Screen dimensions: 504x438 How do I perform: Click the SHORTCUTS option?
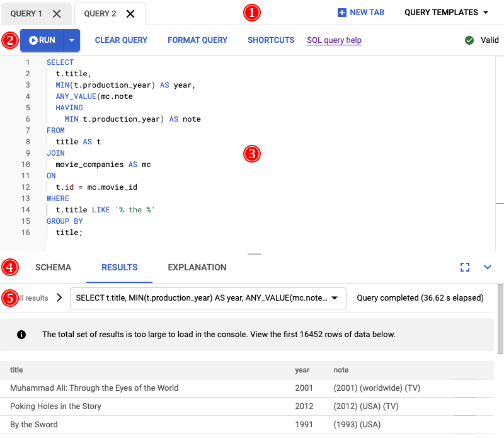click(271, 40)
